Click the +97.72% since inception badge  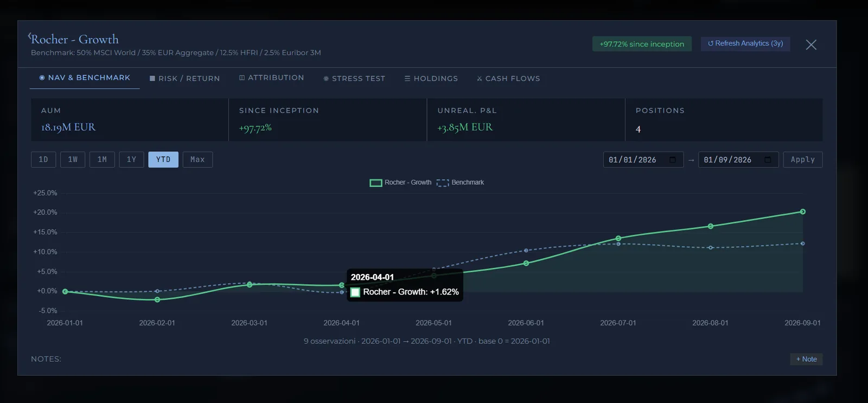pos(642,44)
